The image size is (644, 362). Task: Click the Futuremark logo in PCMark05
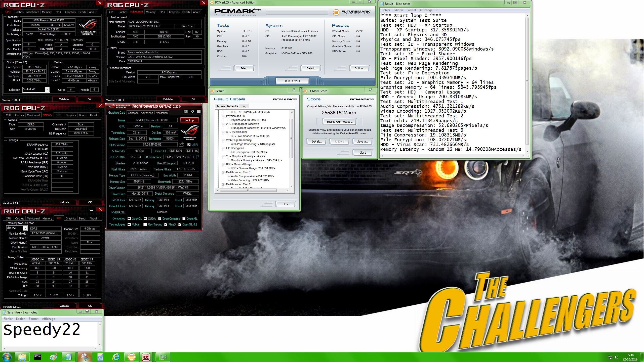pyautogui.click(x=352, y=12)
